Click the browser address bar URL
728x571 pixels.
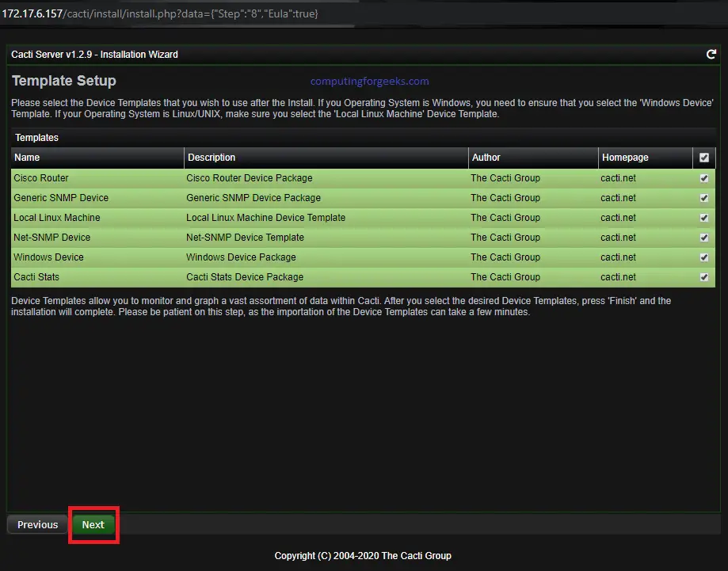click(160, 13)
